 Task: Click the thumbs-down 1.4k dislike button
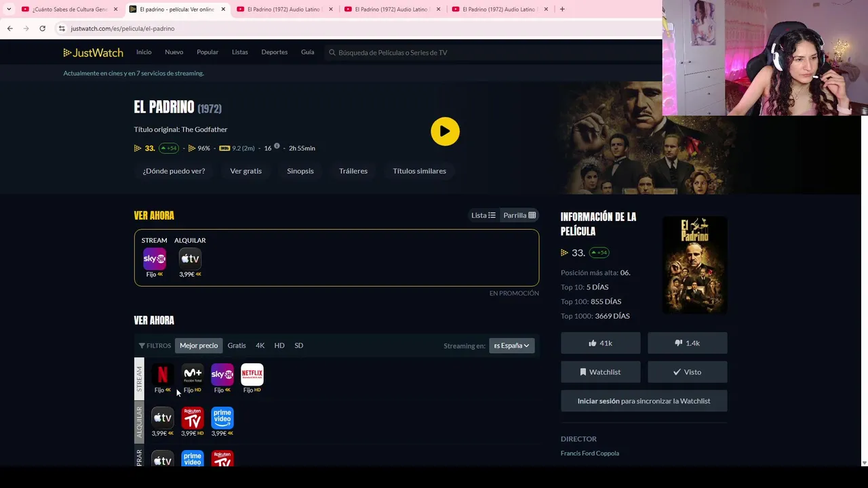tap(687, 343)
